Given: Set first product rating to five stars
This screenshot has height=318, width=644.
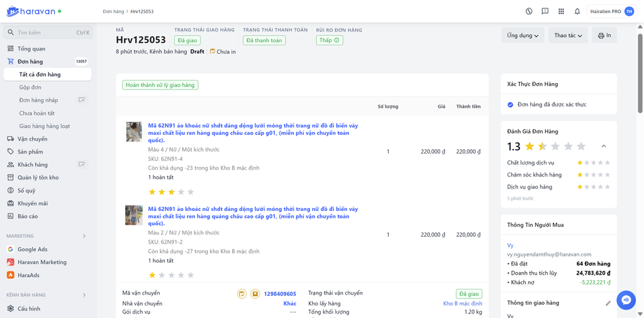Looking at the screenshot, I should (x=191, y=192).
